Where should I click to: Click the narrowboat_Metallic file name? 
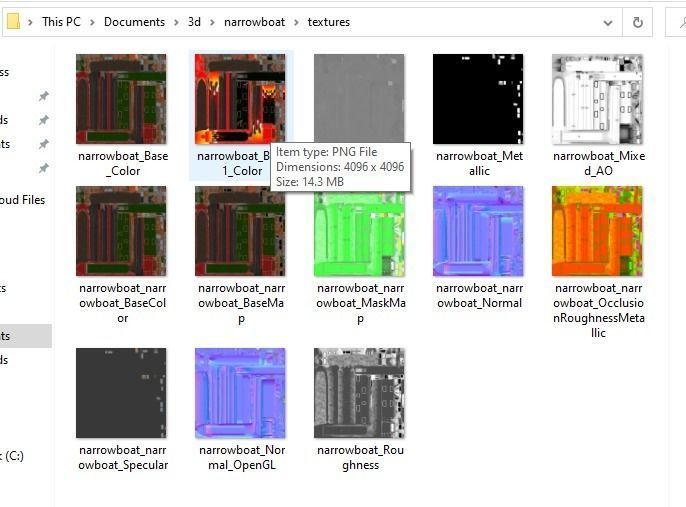(480, 163)
